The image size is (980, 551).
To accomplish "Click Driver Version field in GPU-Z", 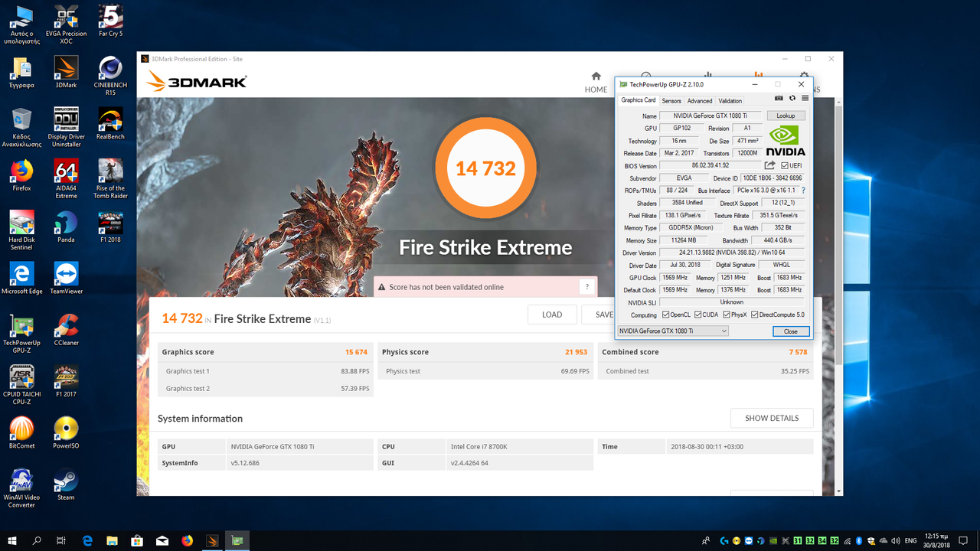I will click(x=732, y=253).
